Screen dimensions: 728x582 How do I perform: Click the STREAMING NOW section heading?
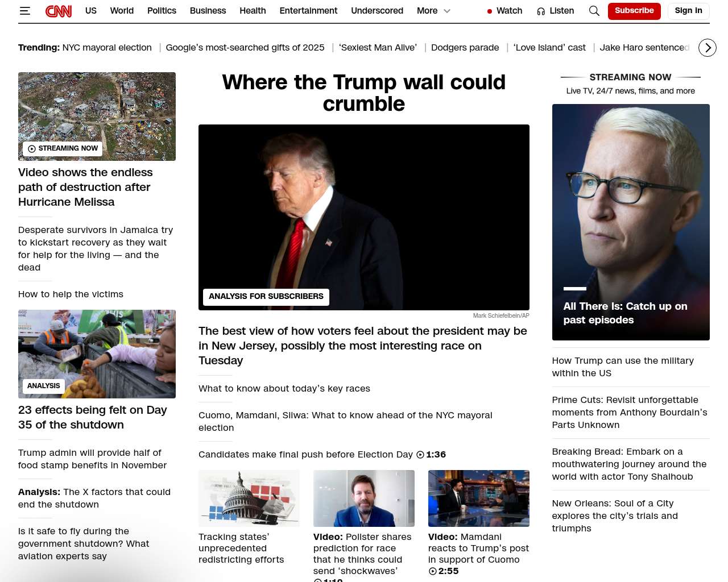tap(630, 77)
